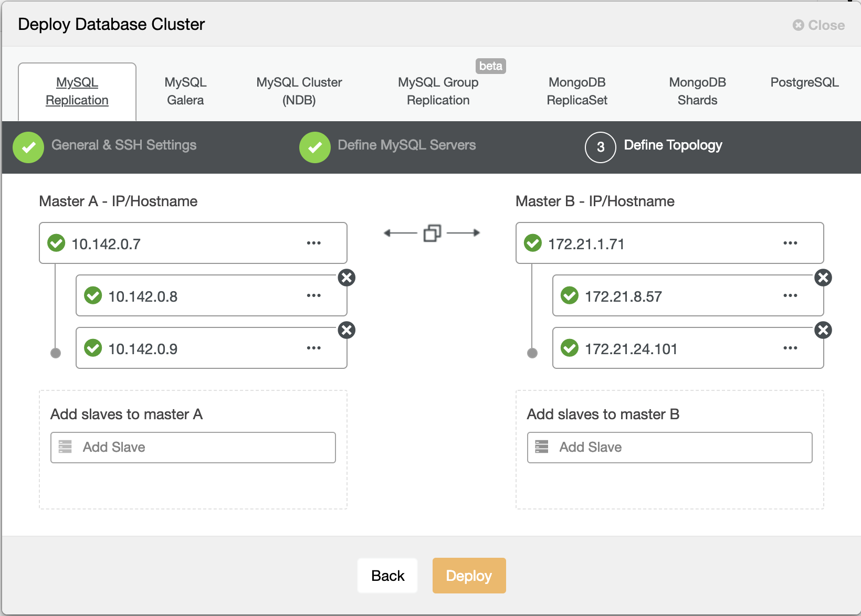The image size is (861, 616).
Task: Select master B host 172.21.1.71
Action: [670, 243]
